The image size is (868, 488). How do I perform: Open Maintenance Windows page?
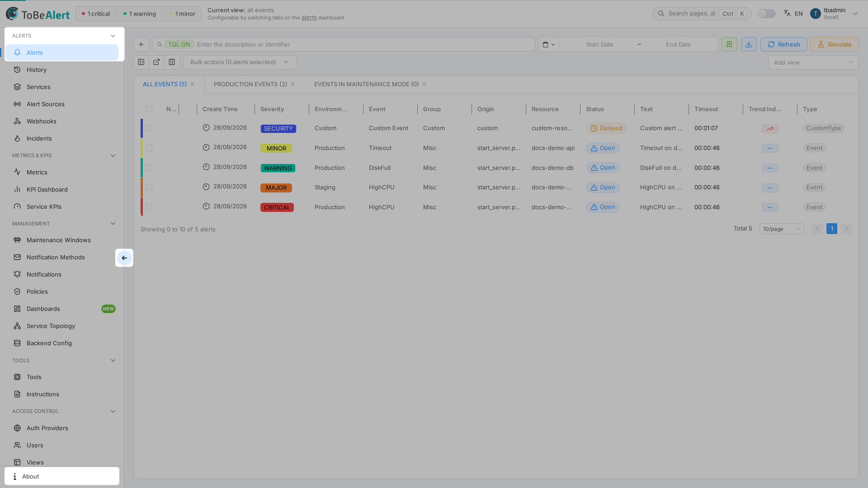[62, 240]
